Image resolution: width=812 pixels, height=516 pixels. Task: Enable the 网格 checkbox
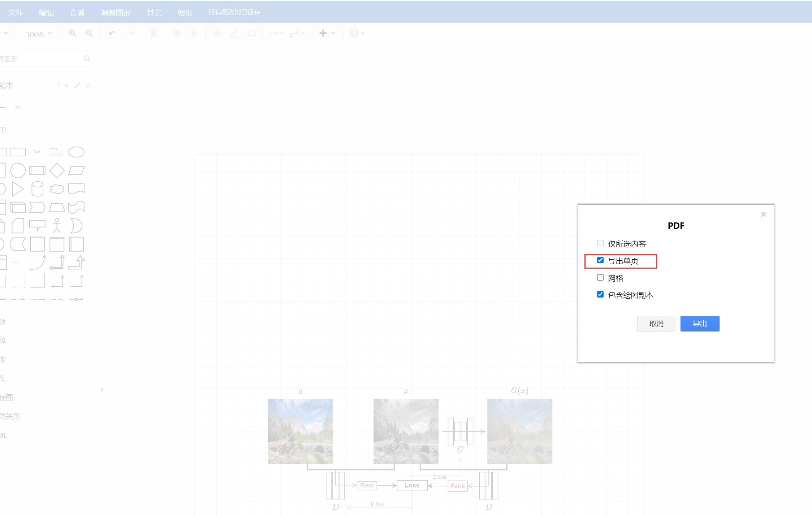click(600, 277)
